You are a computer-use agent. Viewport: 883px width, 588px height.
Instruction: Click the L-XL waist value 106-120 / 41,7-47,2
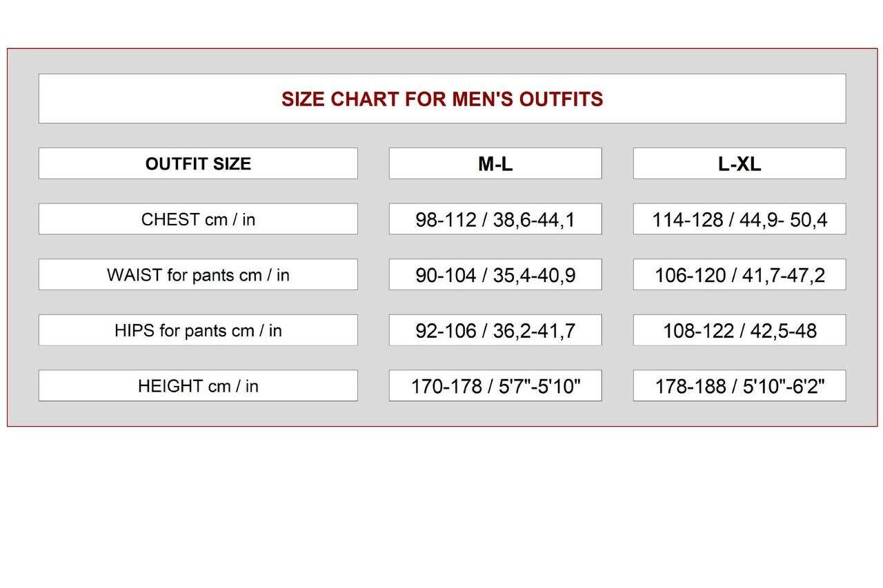tap(740, 275)
